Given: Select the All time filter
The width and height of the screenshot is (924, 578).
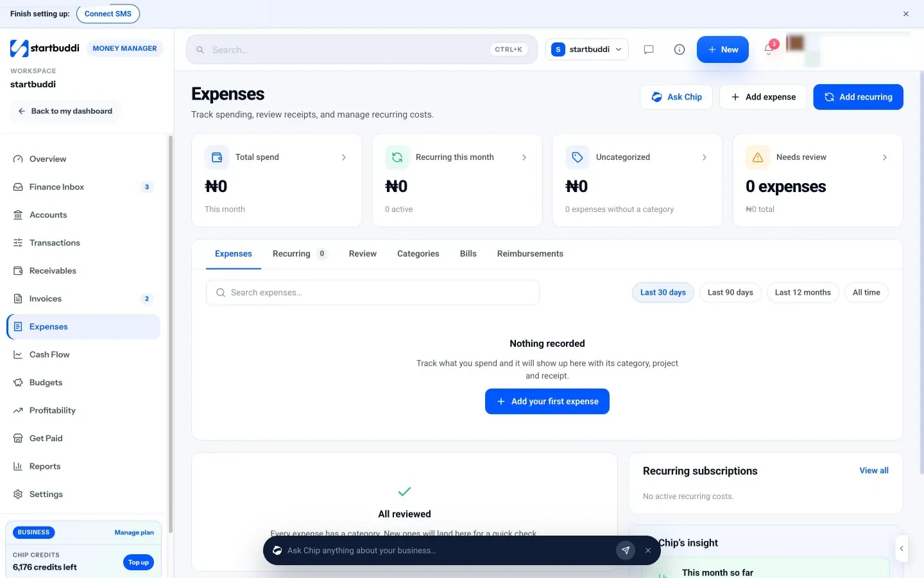Looking at the screenshot, I should (x=866, y=292).
